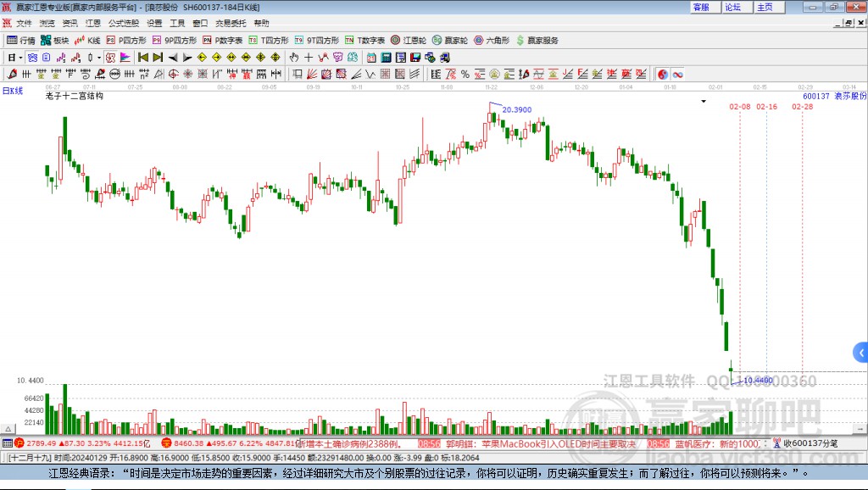
Task: Move one bar left with black arrow
Action: (173, 58)
